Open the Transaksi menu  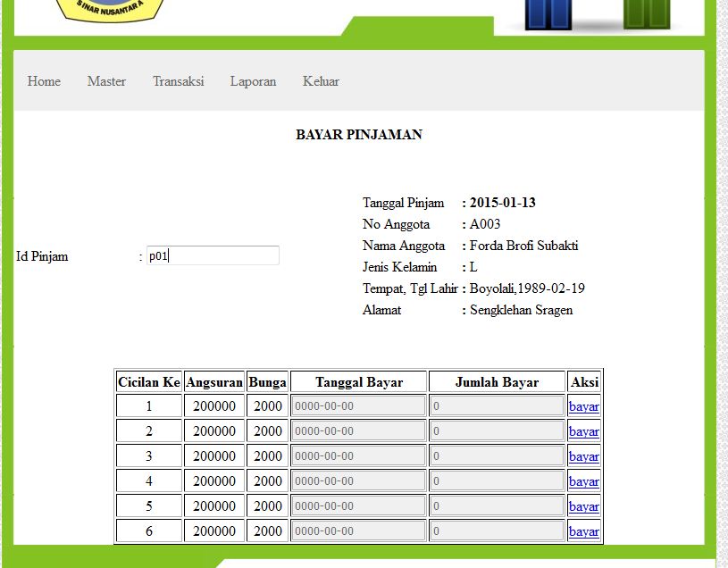(177, 81)
